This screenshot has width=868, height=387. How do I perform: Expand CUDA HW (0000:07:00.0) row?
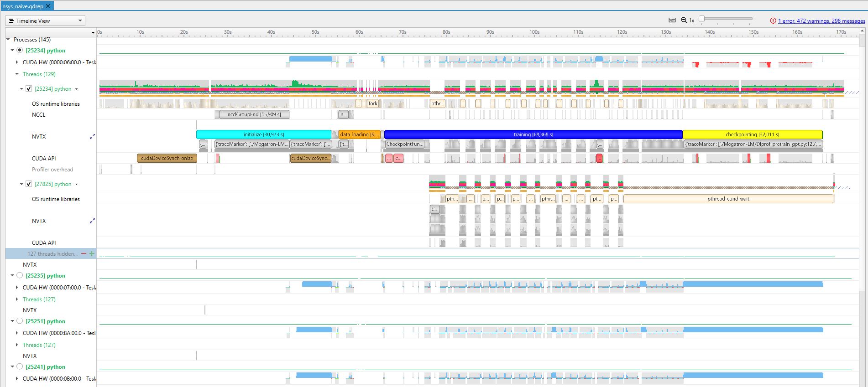pos(17,287)
